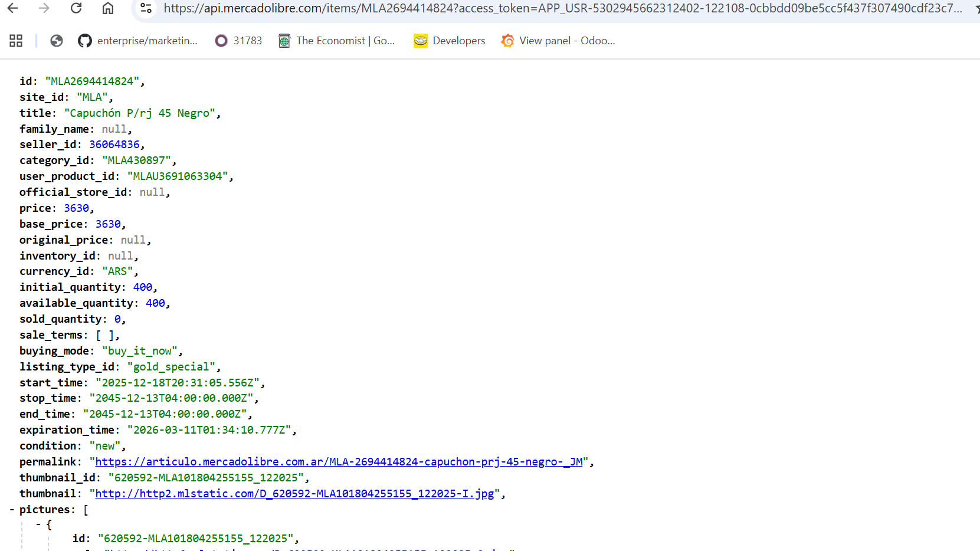Open the thumbnail mlstatic image link
Image resolution: width=980 pixels, height=551 pixels.
294,494
